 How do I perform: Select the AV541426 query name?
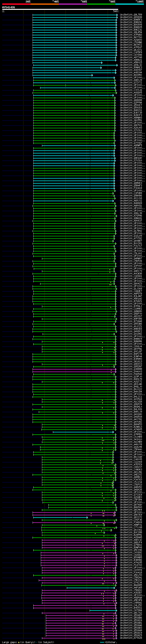coord(8,7)
